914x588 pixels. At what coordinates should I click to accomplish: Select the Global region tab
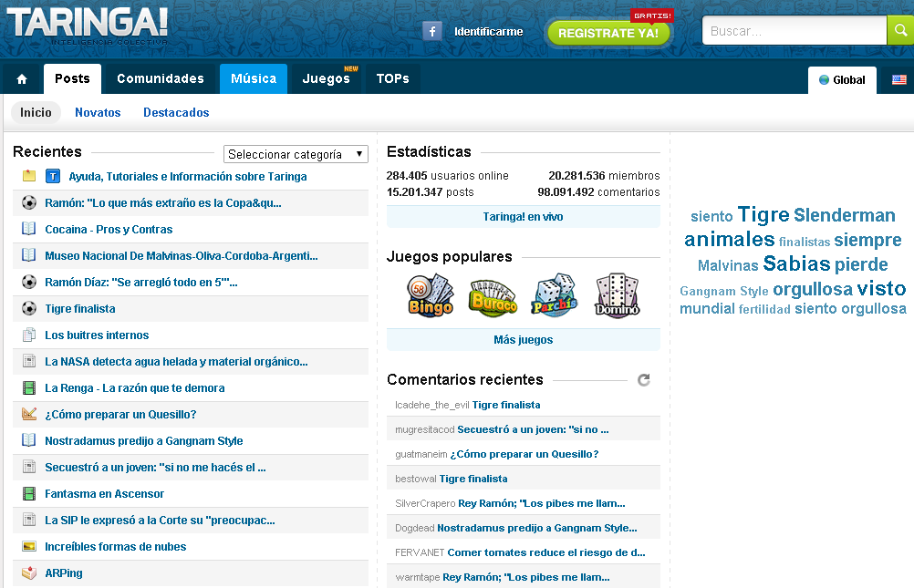(x=842, y=80)
